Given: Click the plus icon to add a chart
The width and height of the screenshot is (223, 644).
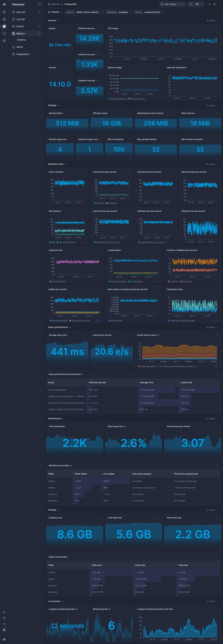Looking at the screenshot, I should 210,4.
